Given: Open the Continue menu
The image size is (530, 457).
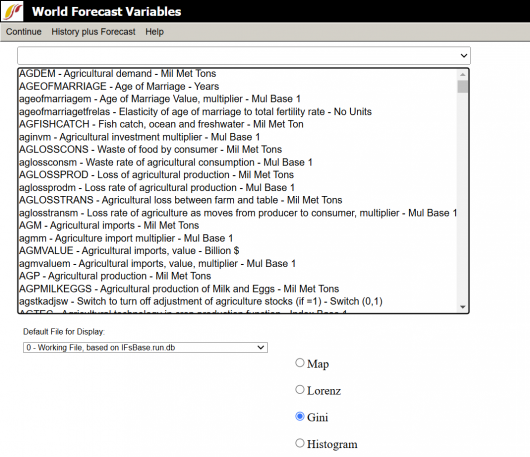Looking at the screenshot, I should [x=24, y=32].
